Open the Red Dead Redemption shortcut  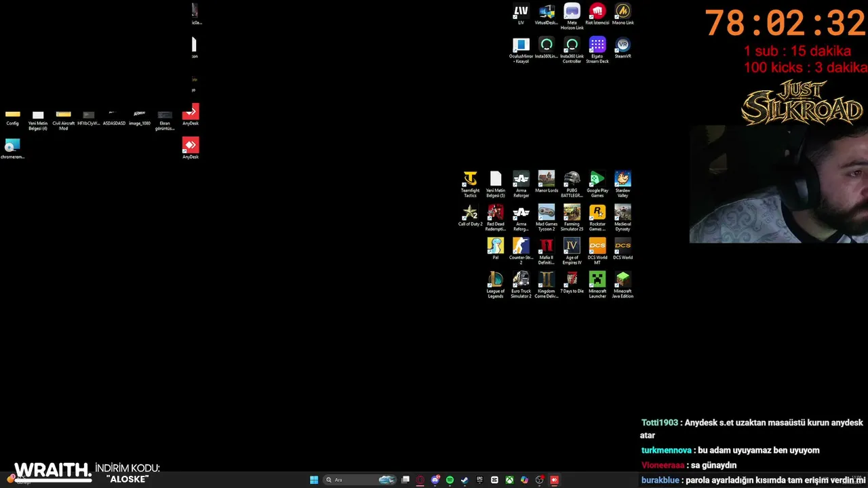coord(496,218)
